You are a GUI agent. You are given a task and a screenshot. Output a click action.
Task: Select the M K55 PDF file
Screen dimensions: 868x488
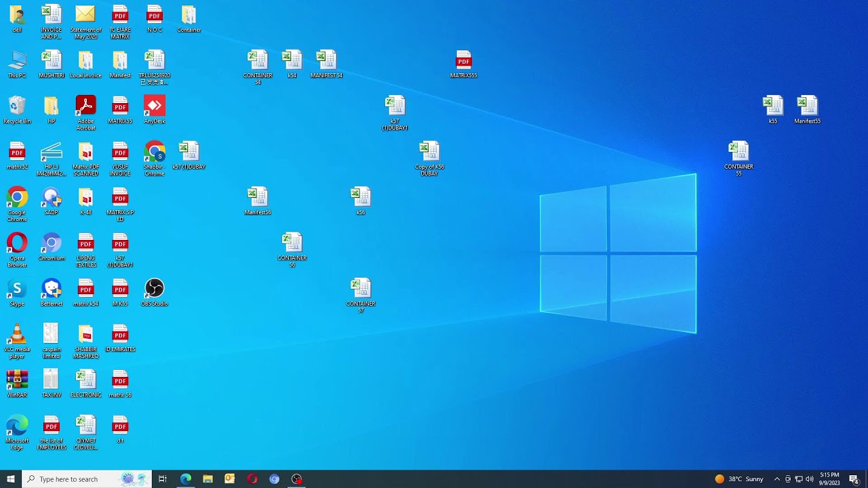[120, 292]
